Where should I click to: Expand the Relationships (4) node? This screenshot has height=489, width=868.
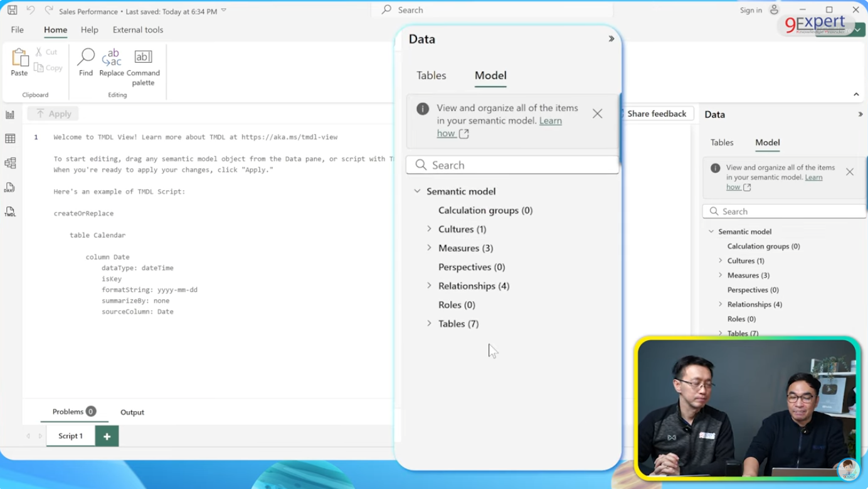pyautogui.click(x=428, y=286)
